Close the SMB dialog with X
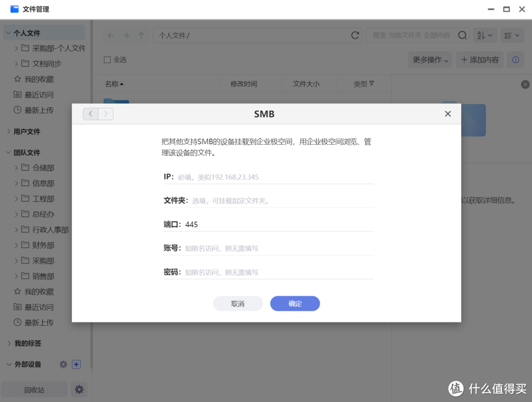This screenshot has width=532, height=402. [x=447, y=114]
